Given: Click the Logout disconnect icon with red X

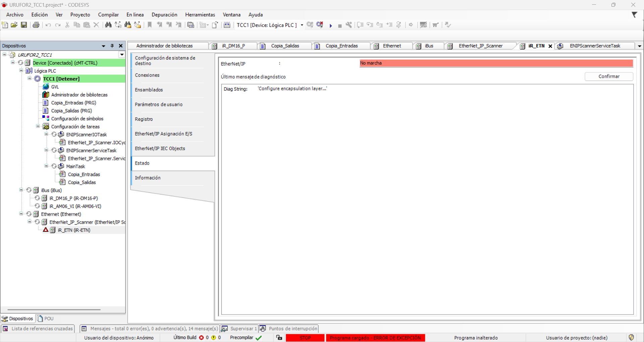Looking at the screenshot, I should (320, 25).
